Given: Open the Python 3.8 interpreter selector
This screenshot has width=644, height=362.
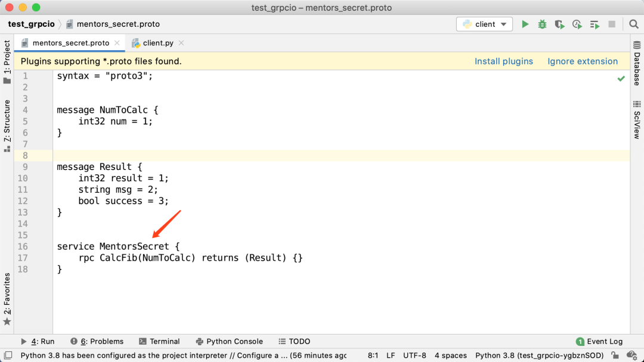Looking at the screenshot, I should (x=539, y=355).
